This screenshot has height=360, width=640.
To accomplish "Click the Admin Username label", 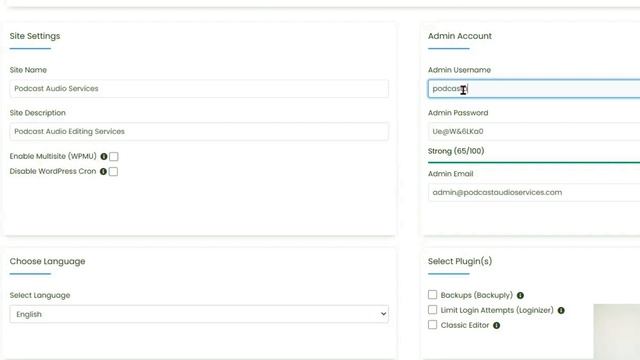I will point(459,70).
